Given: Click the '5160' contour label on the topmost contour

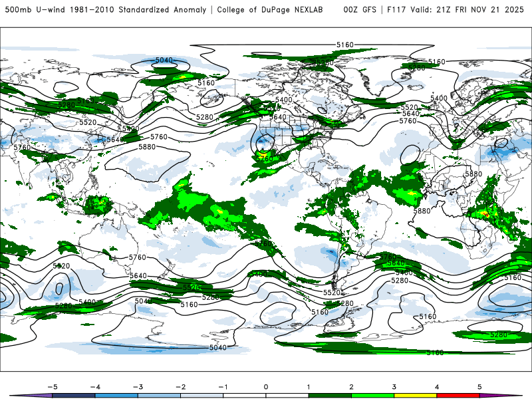Looking at the screenshot, I should pyautogui.click(x=345, y=45).
